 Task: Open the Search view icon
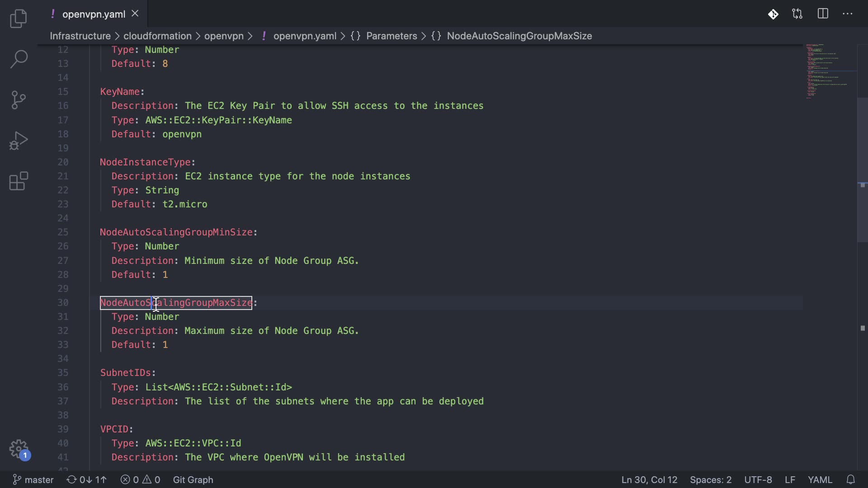[x=19, y=59]
